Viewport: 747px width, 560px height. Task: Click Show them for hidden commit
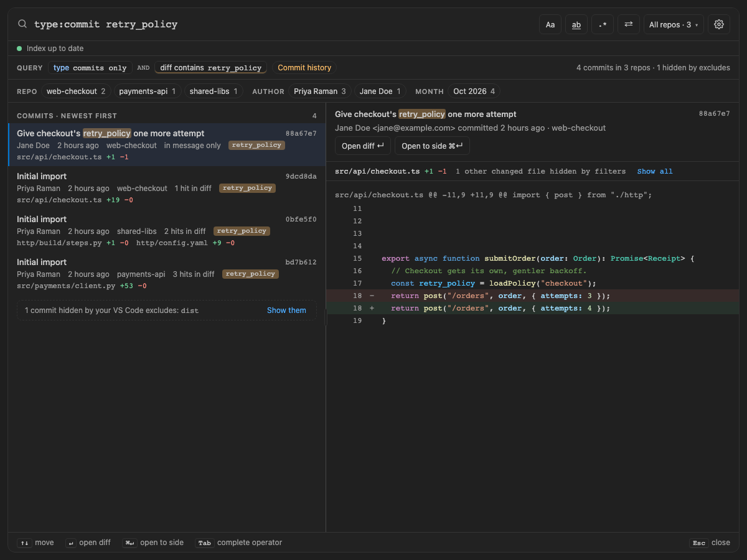(x=286, y=310)
